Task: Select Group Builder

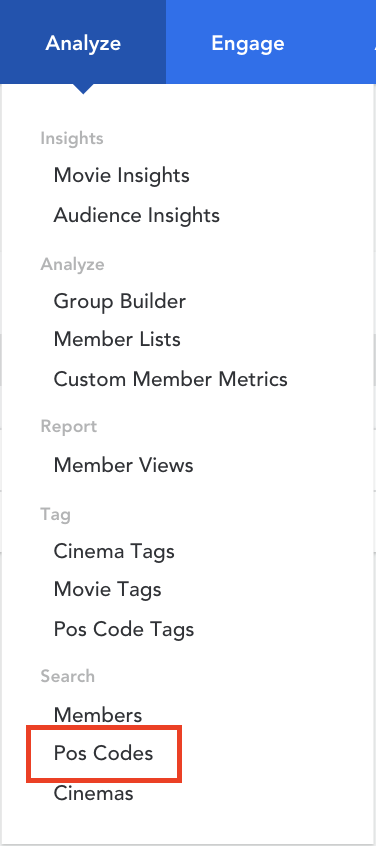Action: pyautogui.click(x=120, y=301)
